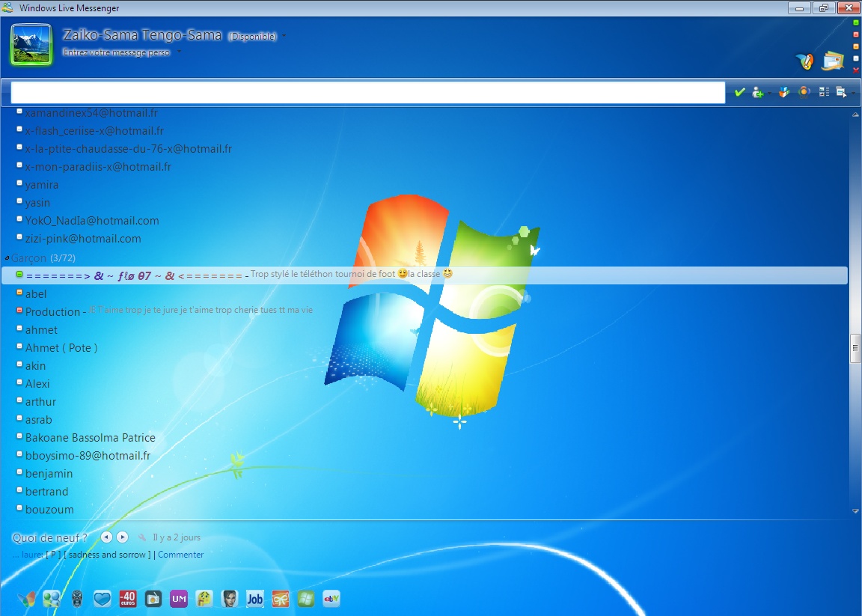Open the yellow smiley with gift icon
The height and width of the screenshot is (616, 862).
pyautogui.click(x=204, y=598)
